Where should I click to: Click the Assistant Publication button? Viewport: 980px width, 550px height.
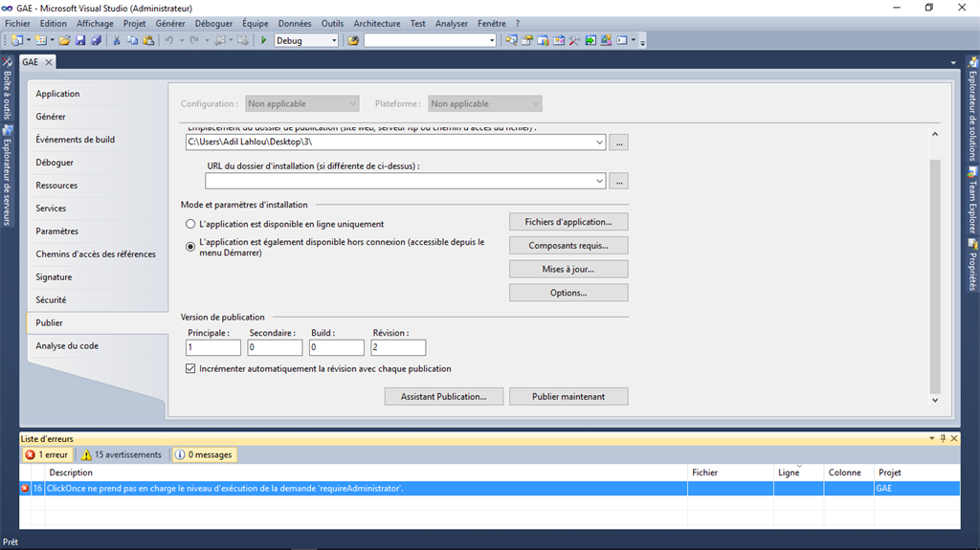tap(444, 396)
